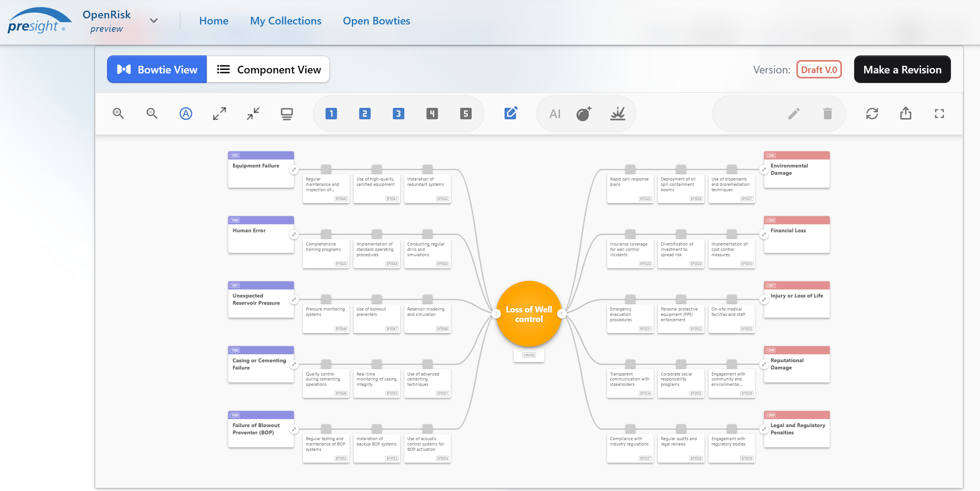
Task: Toggle blue edit mode icon
Action: 511,114
